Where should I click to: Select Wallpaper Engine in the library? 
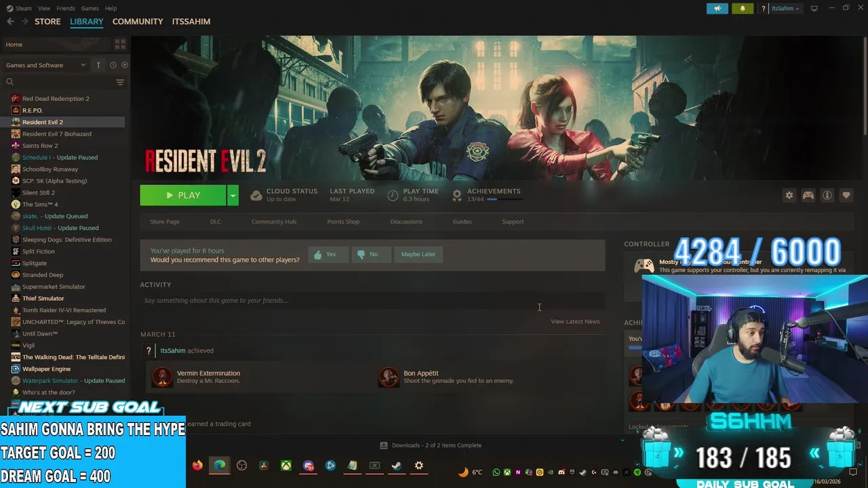pyautogui.click(x=46, y=369)
